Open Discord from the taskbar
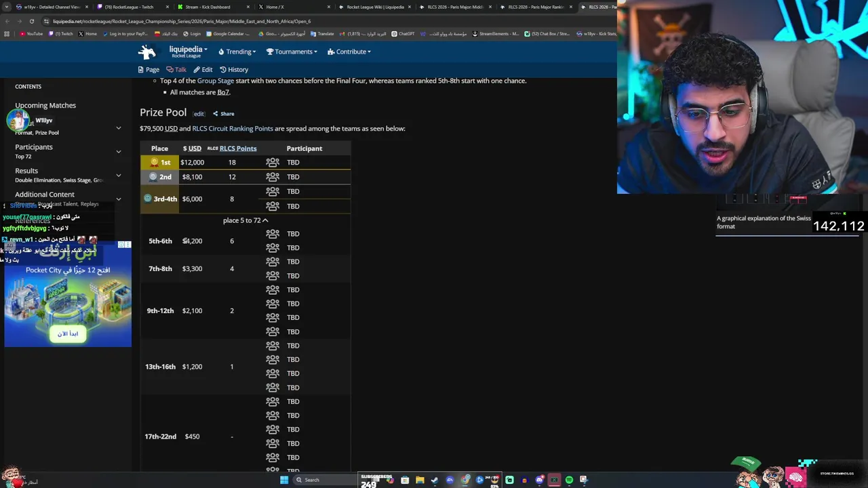Image resolution: width=868 pixels, height=488 pixels. coord(540,480)
